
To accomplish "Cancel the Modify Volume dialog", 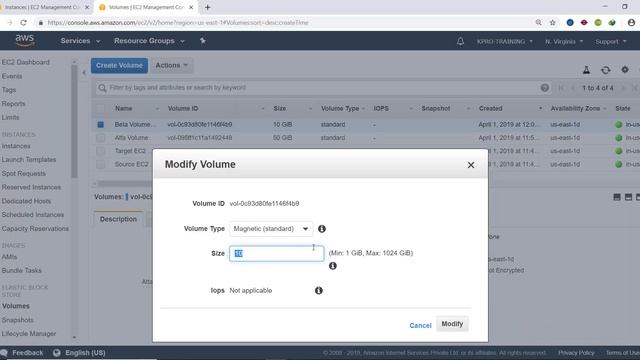I will 420,325.
